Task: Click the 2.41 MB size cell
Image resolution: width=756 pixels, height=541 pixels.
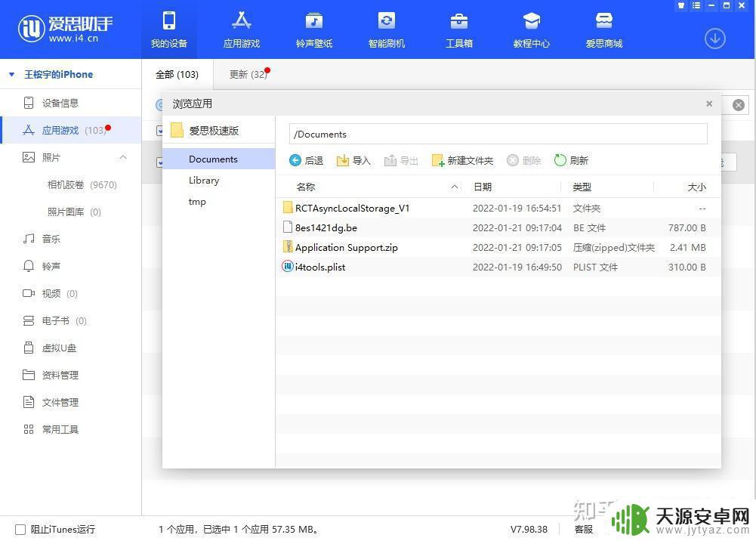Action: pos(687,247)
